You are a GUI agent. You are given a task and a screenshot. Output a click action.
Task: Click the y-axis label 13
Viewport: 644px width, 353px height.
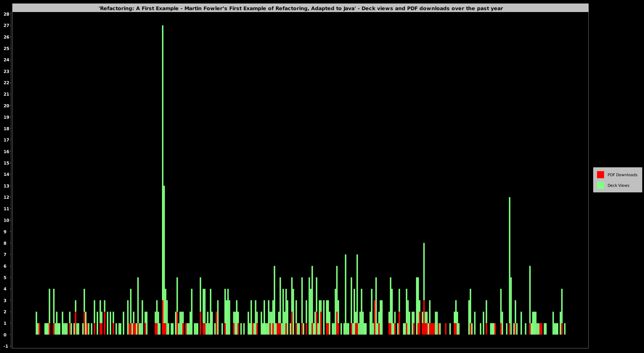tap(6, 186)
